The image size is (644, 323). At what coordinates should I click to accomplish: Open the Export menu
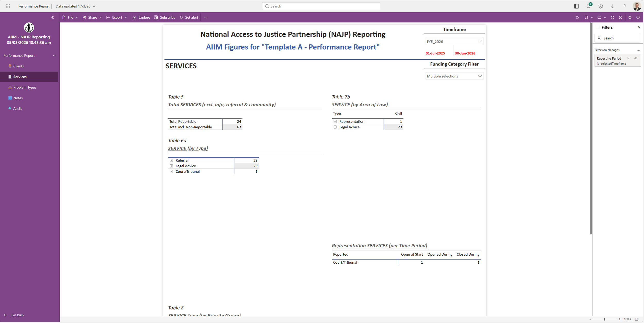(x=117, y=18)
